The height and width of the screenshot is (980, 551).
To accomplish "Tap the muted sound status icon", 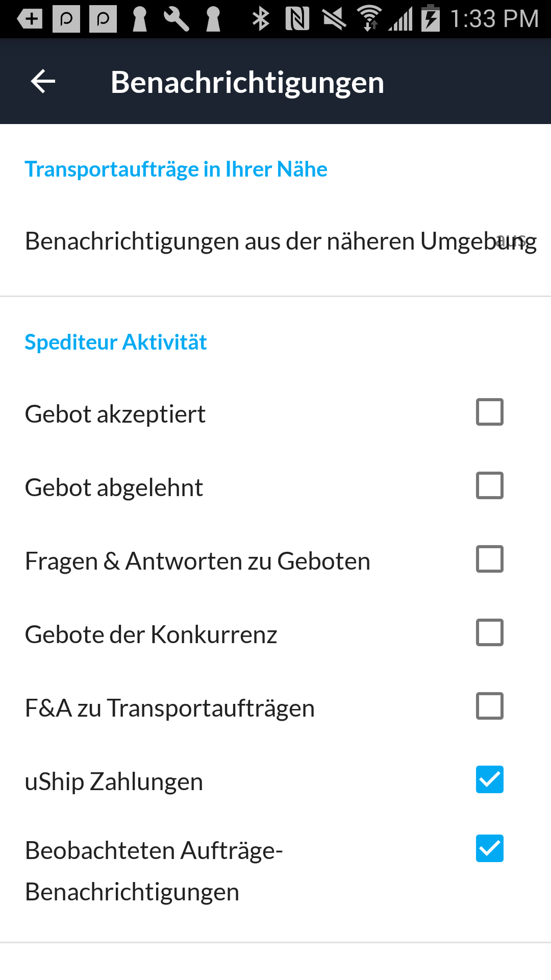I will (x=334, y=19).
